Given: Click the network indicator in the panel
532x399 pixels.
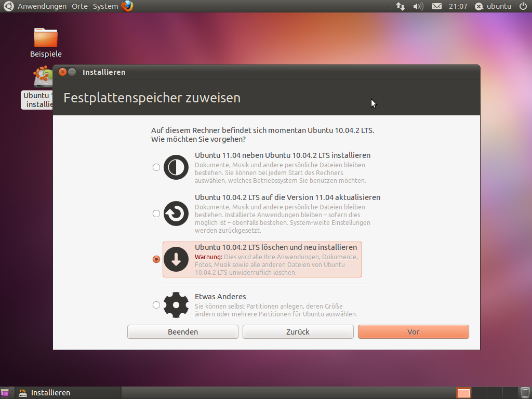Looking at the screenshot, I should tap(400, 6).
